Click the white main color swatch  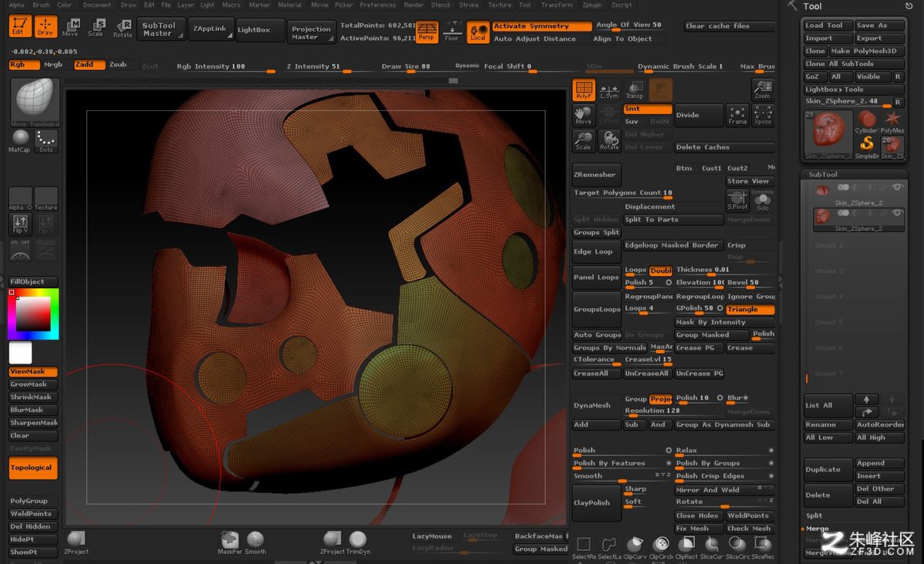click(20, 354)
